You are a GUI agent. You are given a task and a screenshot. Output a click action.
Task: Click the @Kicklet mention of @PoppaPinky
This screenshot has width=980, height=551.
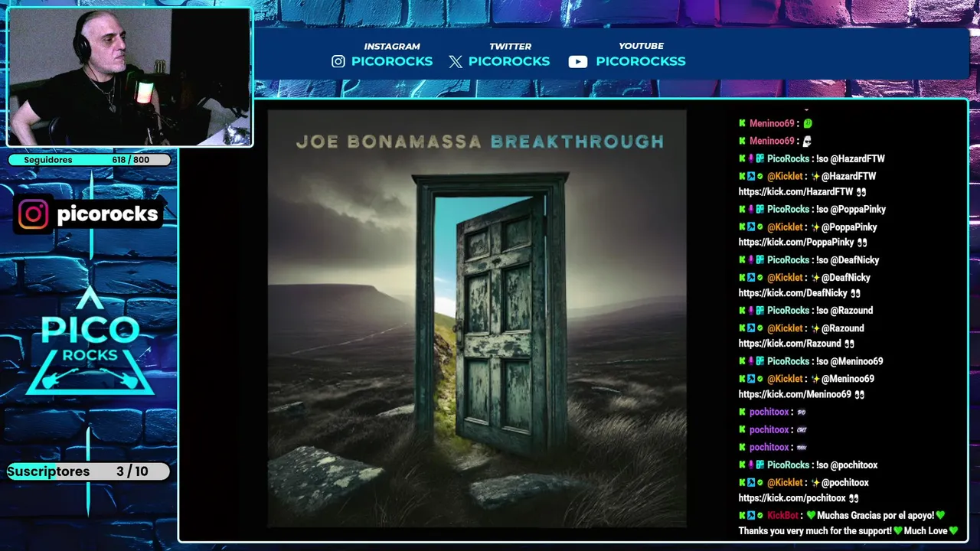[849, 227]
